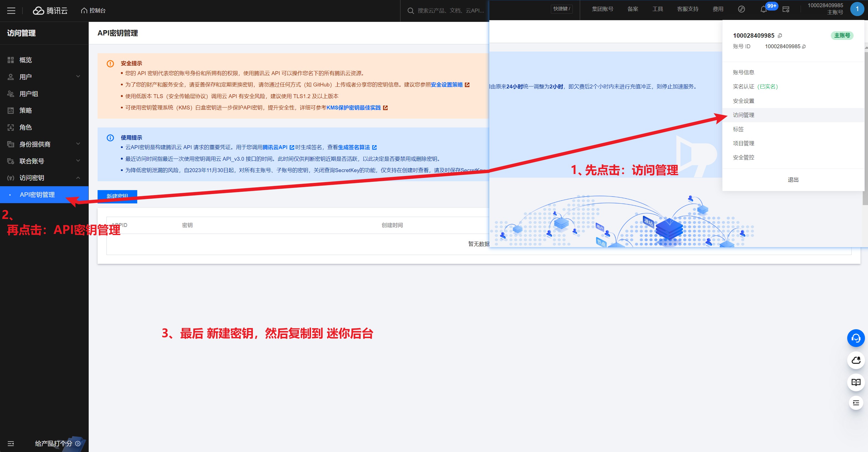Click the 概览 grid icon

pos(11,60)
